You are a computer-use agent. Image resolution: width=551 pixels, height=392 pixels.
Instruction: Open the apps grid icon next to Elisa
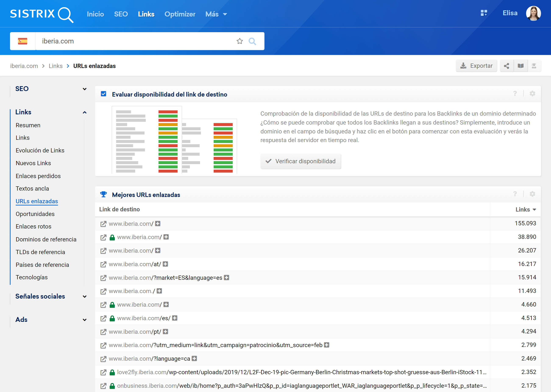tap(484, 13)
